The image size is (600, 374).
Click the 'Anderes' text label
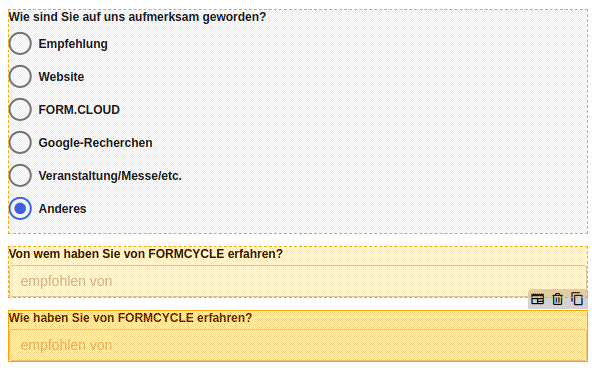point(62,209)
